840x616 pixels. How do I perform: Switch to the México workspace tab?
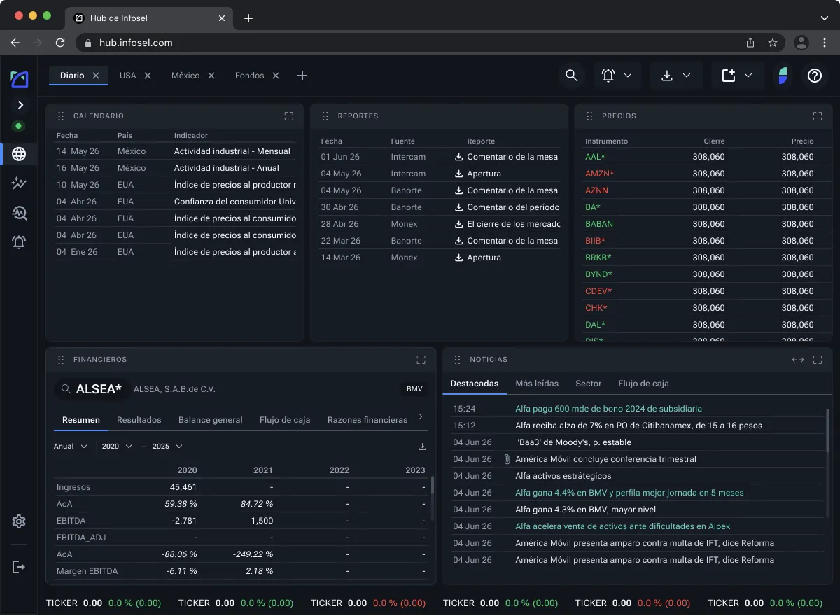point(185,76)
